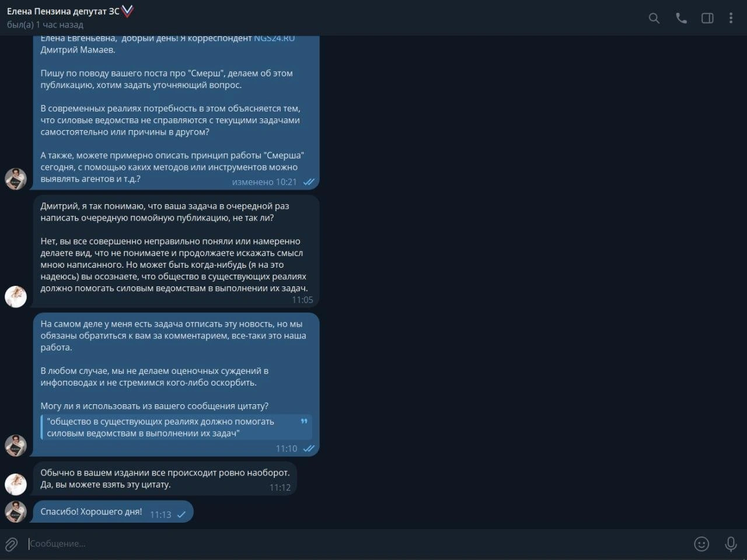Click the quoted reply block
The width and height of the screenshot is (747, 560).
click(x=176, y=428)
